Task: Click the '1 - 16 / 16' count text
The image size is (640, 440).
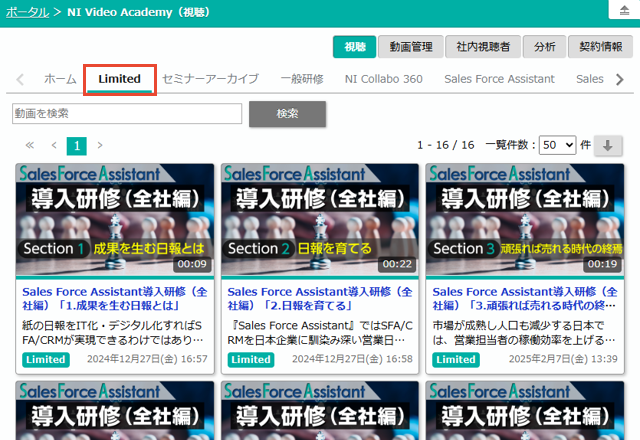Action: (446, 145)
